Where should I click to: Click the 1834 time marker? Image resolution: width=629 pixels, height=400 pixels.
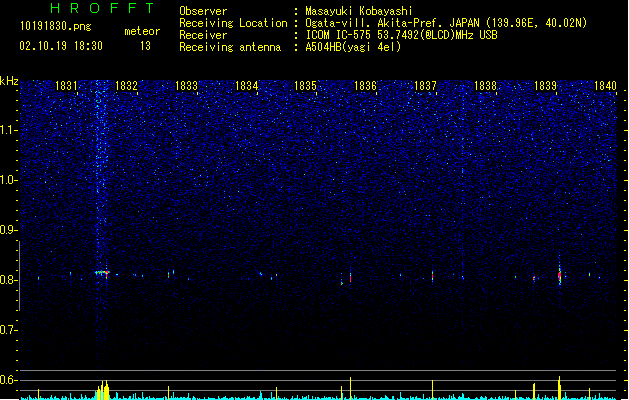click(246, 86)
